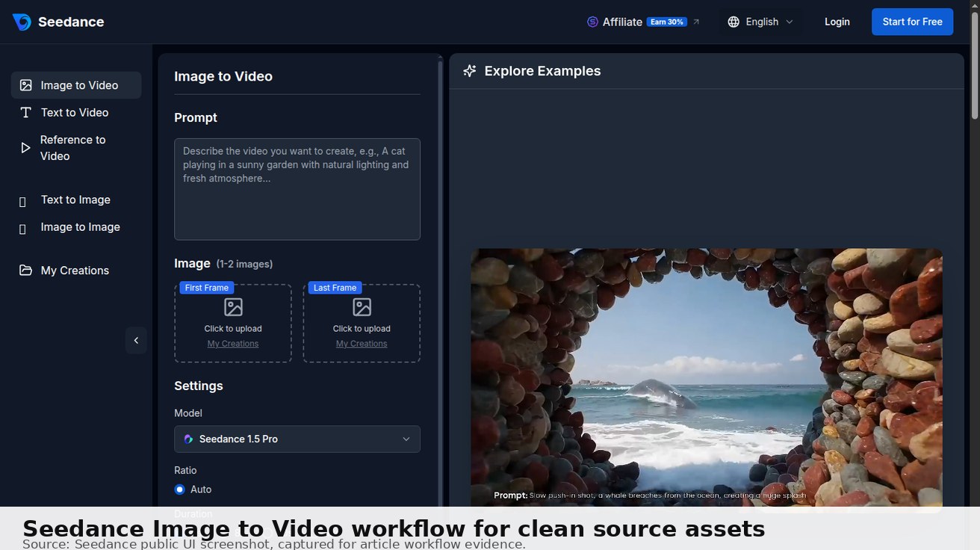The image size is (980, 550).
Task: Click 'Click to upload' under Last Frame
Action: point(362,329)
